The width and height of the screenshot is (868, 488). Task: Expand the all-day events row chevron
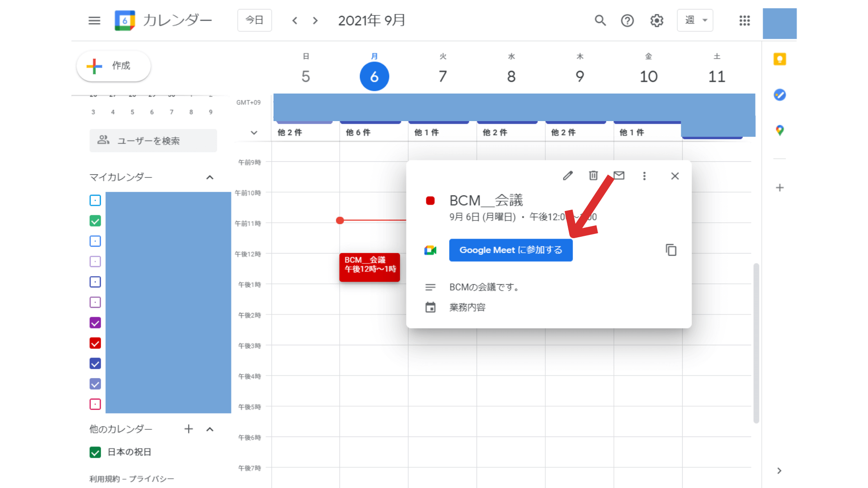(x=254, y=132)
